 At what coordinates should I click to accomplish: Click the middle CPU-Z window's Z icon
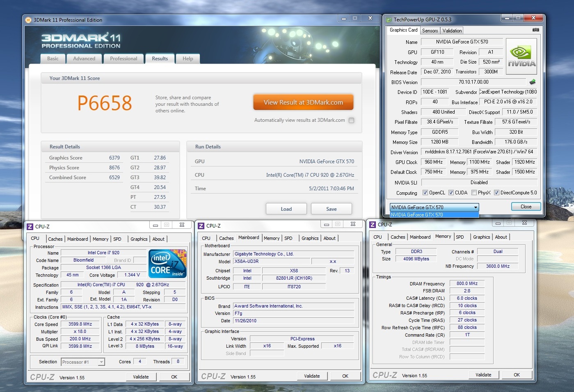201,226
